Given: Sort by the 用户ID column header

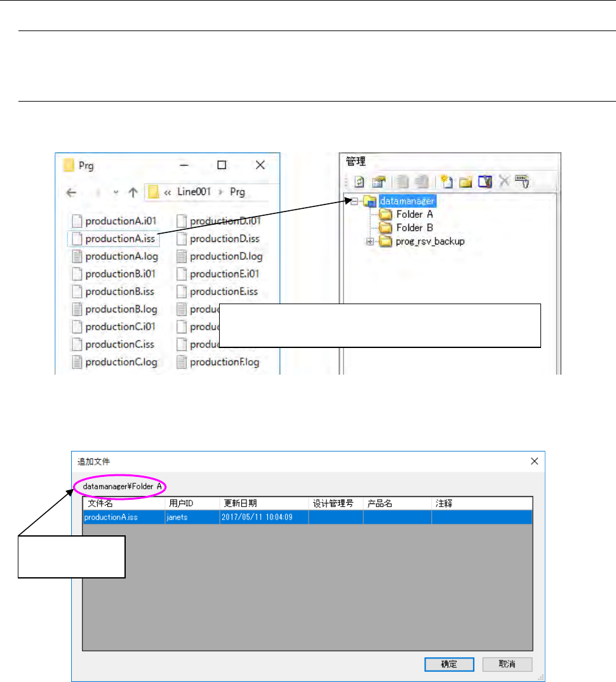Looking at the screenshot, I should [192, 503].
